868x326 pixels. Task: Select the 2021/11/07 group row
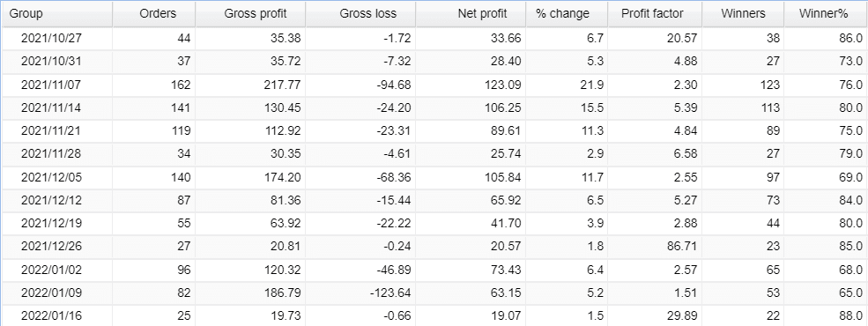[x=434, y=85]
